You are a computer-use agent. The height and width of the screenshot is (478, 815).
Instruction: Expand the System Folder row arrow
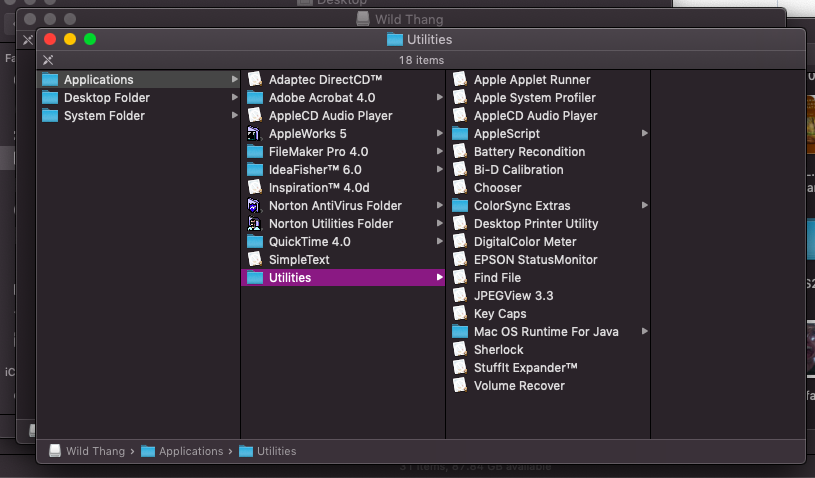click(234, 115)
